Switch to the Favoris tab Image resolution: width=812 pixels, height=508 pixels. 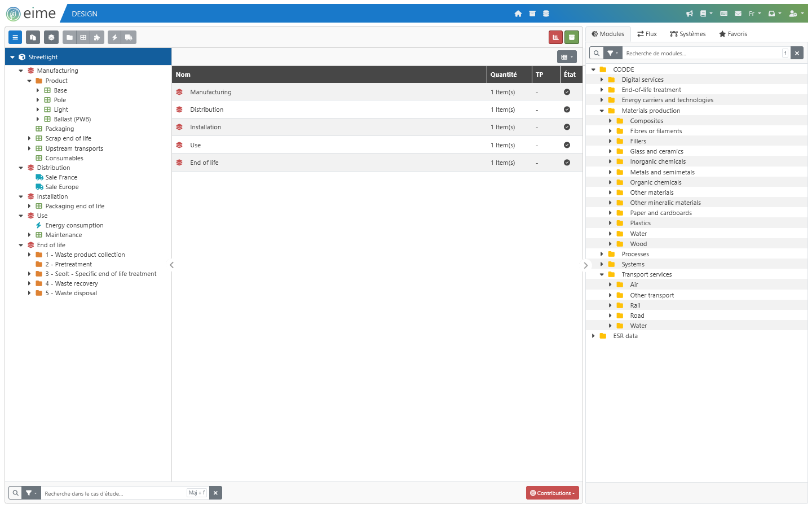[x=733, y=34]
